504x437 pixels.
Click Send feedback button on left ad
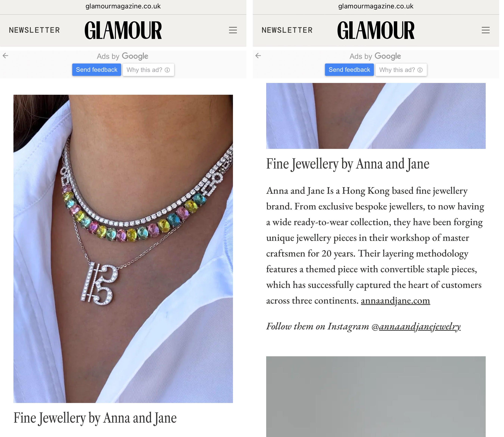97,70
